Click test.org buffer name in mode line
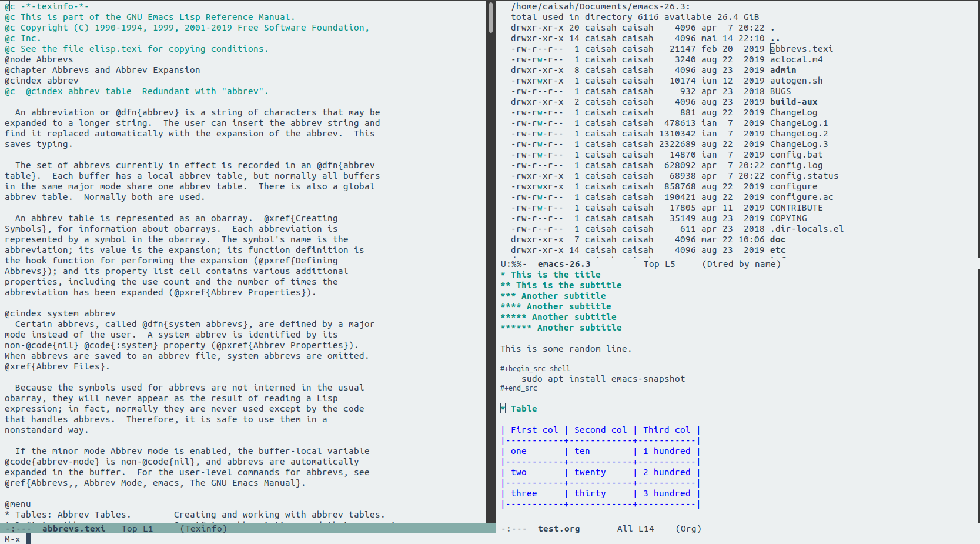The image size is (980, 544). click(558, 529)
